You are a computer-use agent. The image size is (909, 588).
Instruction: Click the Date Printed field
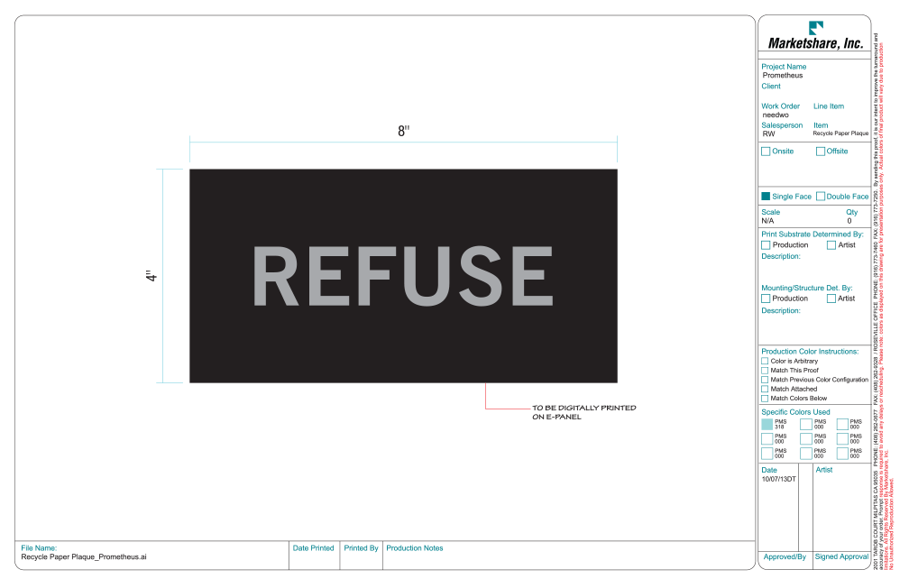tap(314, 556)
